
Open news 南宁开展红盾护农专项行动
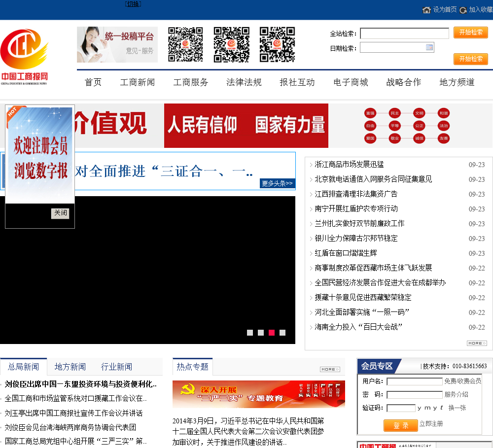[356, 209]
